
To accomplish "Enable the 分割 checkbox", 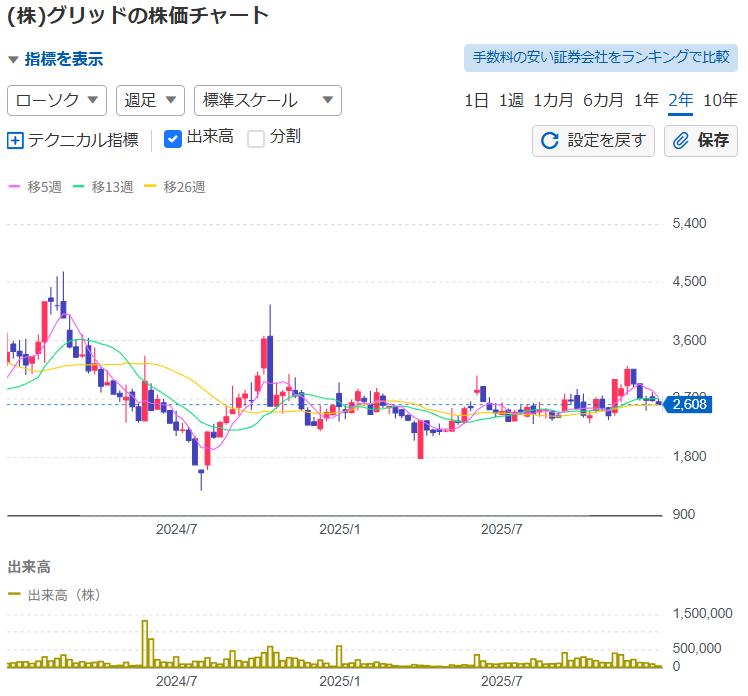I will coord(256,138).
